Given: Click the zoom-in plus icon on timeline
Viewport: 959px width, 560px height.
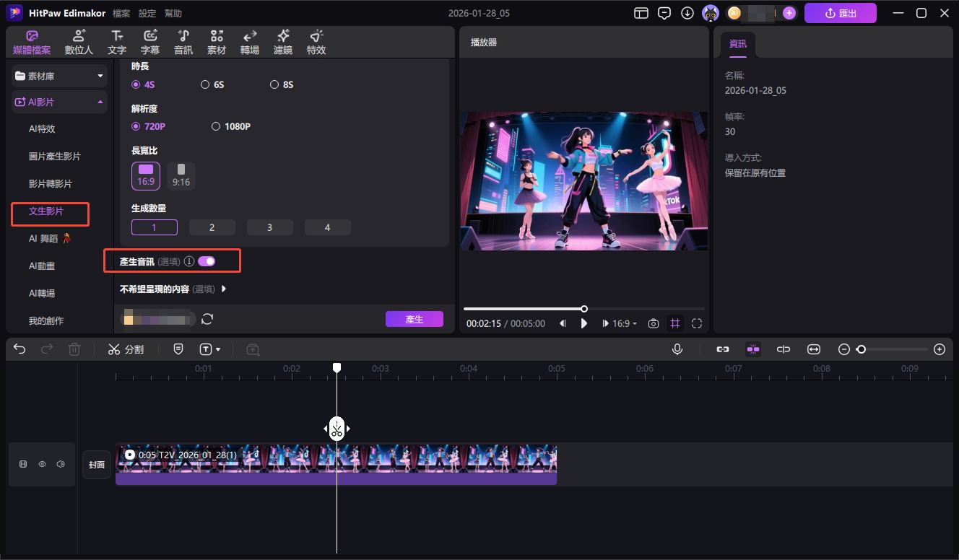Looking at the screenshot, I should point(940,349).
